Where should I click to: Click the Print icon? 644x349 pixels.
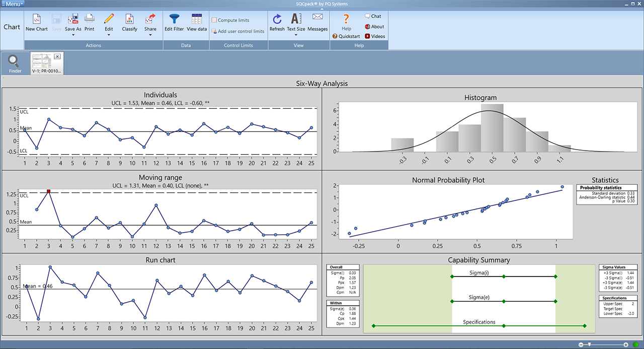point(90,20)
